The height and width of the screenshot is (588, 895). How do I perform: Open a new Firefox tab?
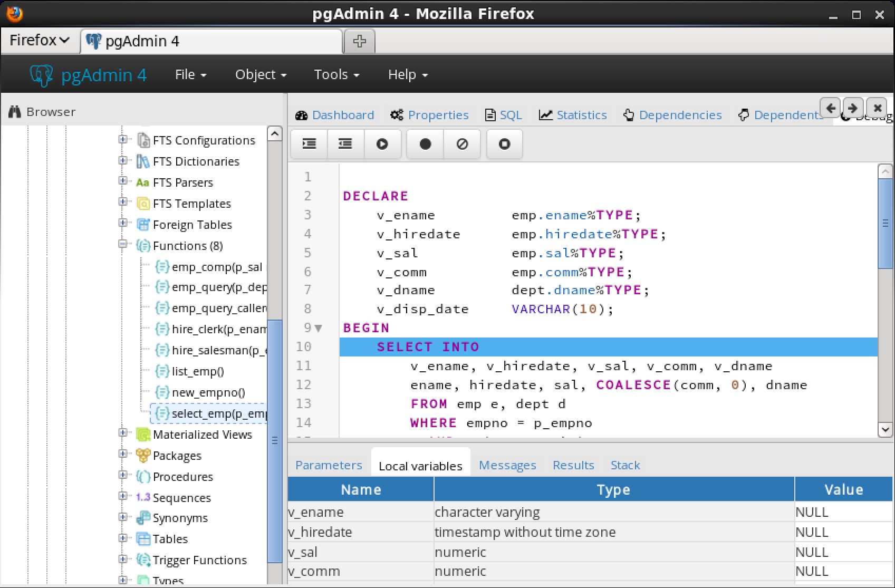point(359,41)
